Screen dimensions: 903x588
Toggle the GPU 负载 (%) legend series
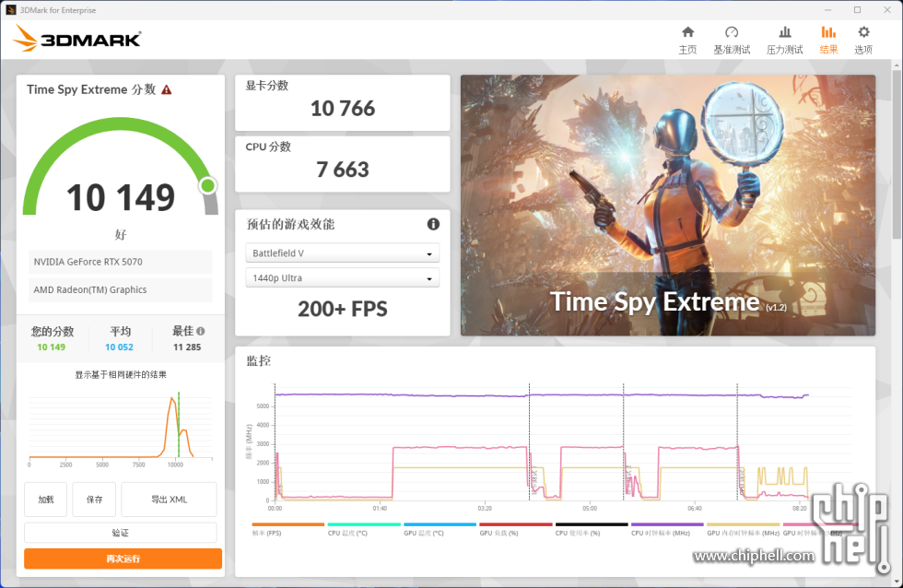[x=500, y=533]
